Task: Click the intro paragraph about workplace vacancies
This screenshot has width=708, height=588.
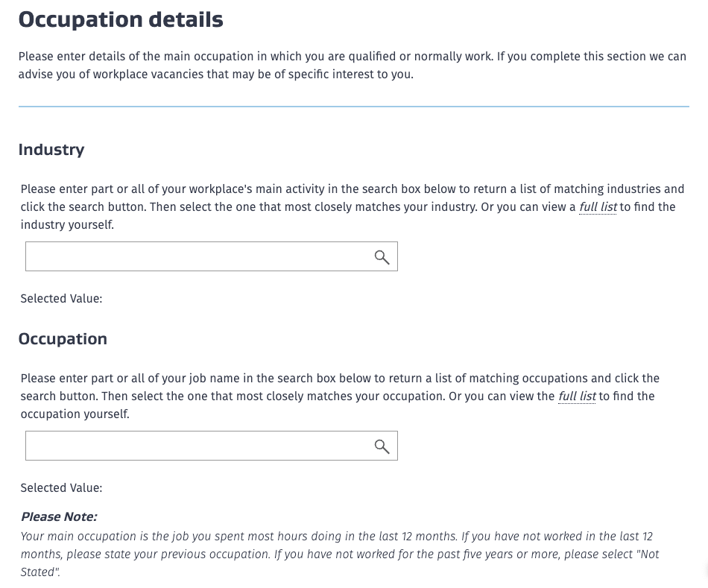Action: 352,66
